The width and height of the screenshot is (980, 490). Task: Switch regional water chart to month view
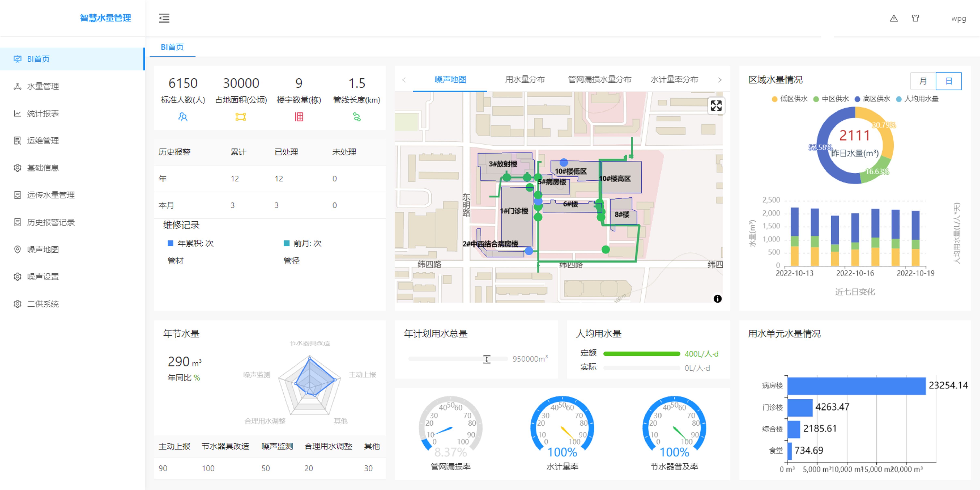(x=923, y=81)
